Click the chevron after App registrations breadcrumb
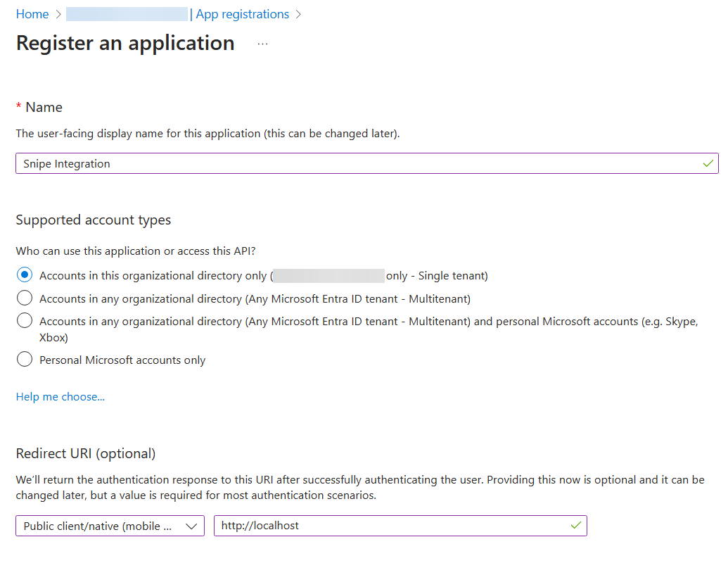 point(298,14)
